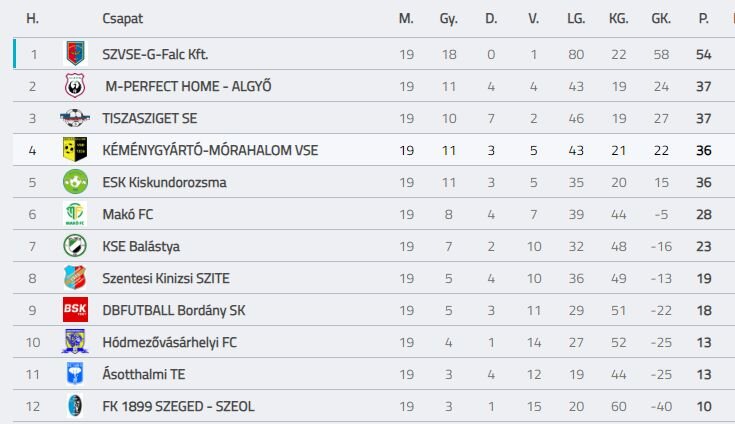This screenshot has height=424, width=735.
Task: Click the Makó FC crest icon
Action: (75, 214)
